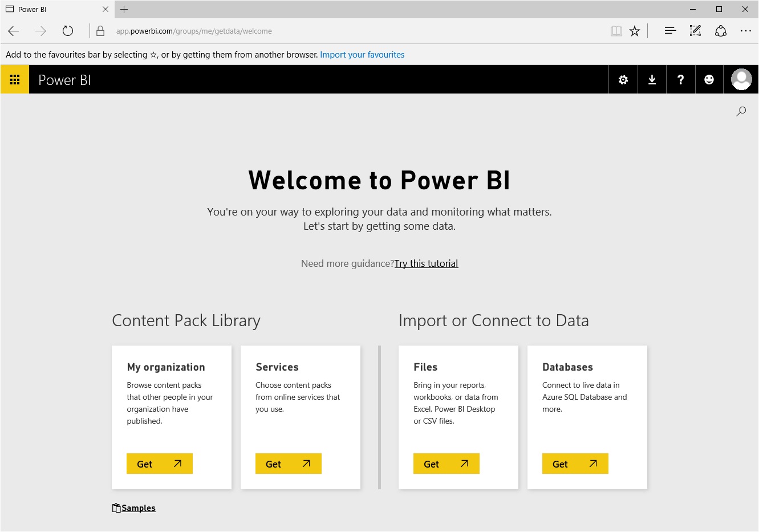This screenshot has height=532, width=759.
Task: Open the Try this tutorial link
Action: click(426, 263)
